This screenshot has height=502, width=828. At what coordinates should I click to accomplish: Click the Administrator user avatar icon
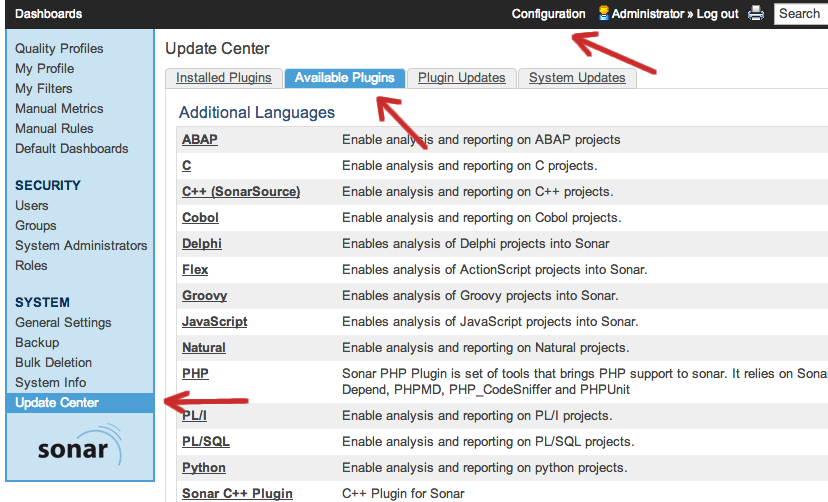pyautogui.click(x=604, y=13)
